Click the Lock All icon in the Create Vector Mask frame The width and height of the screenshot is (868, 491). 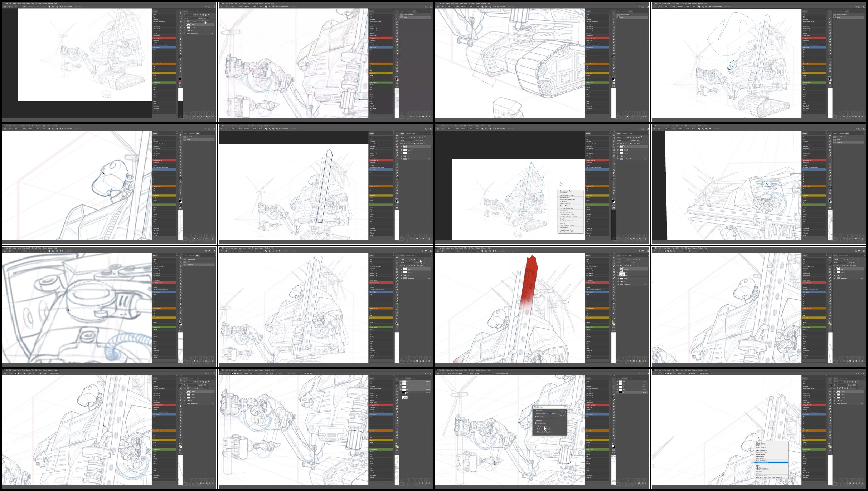pyautogui.click(x=631, y=143)
